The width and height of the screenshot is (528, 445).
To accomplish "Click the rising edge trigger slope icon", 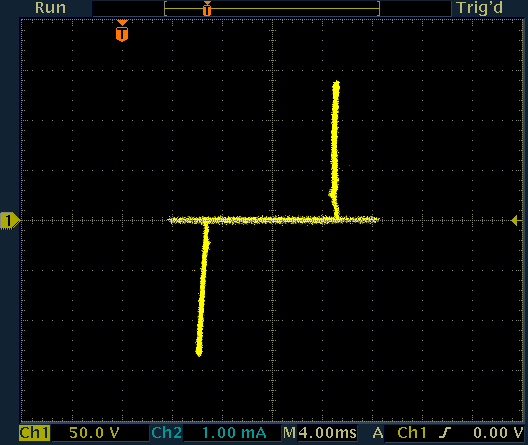I will click(x=445, y=433).
